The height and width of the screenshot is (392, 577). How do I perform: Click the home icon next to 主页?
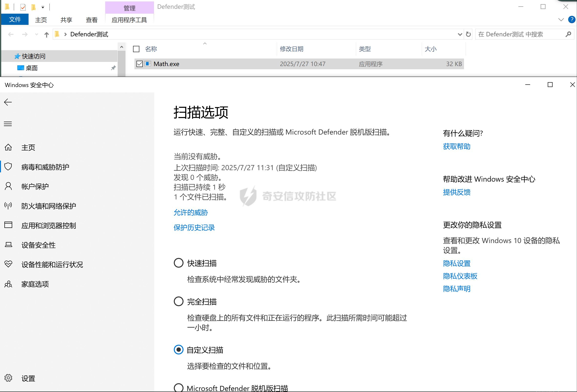pos(8,147)
